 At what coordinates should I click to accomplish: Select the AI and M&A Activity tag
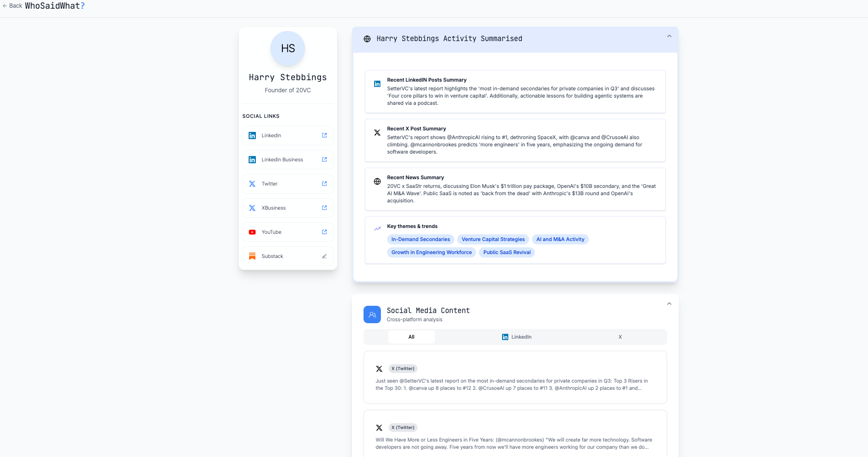tap(560, 240)
